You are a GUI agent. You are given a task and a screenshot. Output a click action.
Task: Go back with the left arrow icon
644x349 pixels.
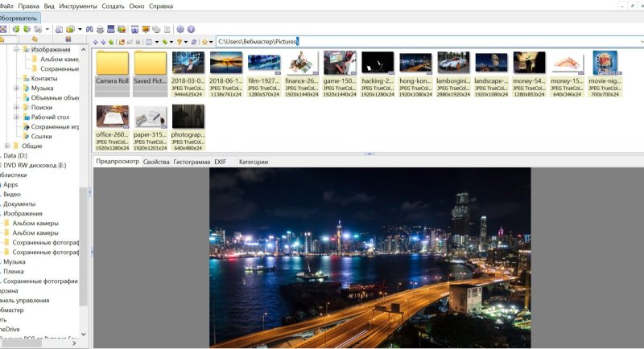pos(95,42)
